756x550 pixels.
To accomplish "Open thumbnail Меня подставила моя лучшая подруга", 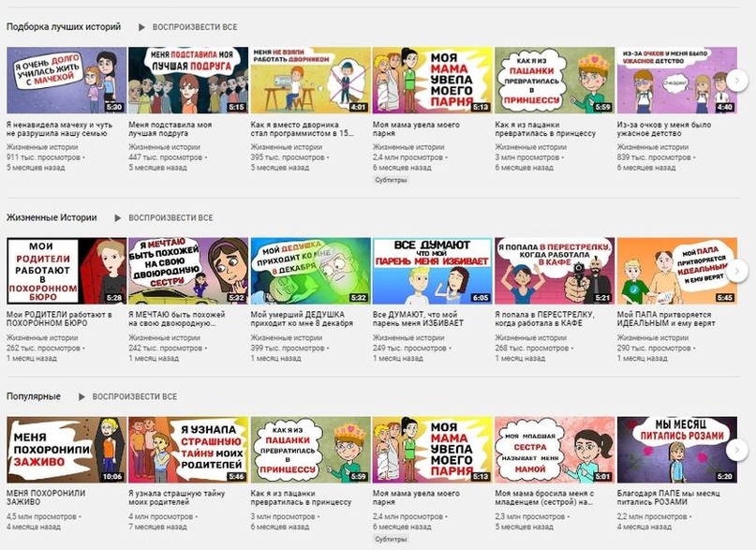I will pyautogui.click(x=188, y=80).
